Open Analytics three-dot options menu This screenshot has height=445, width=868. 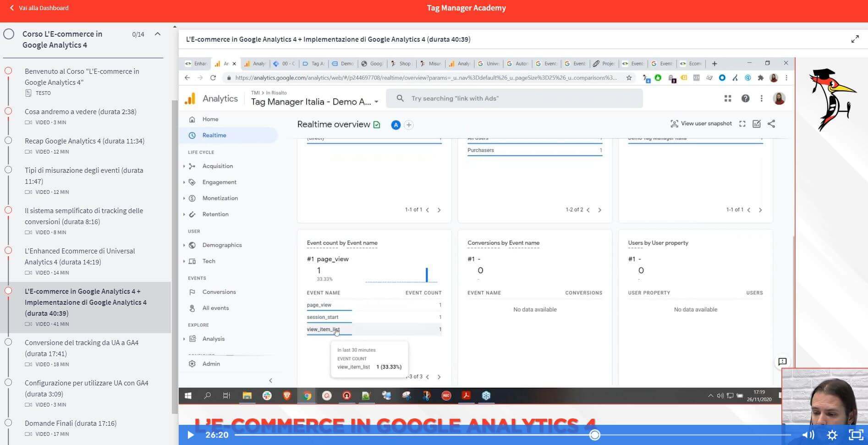[x=761, y=99]
